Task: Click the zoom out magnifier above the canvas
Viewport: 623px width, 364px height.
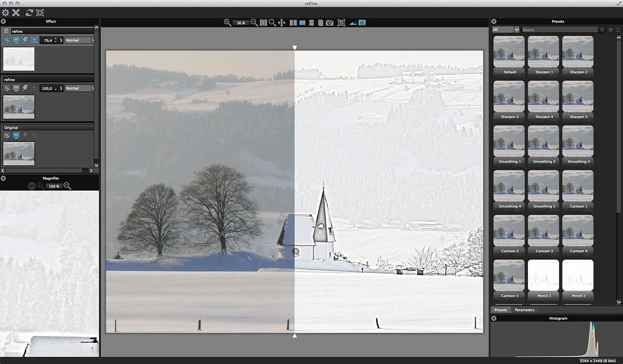Action: [x=254, y=23]
